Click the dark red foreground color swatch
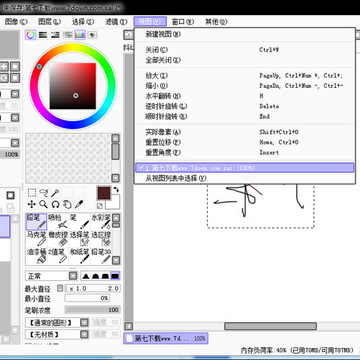 pos(104,193)
